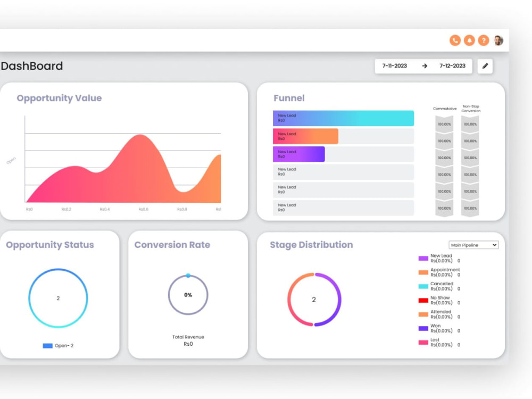This screenshot has width=532, height=399.
Task: Click the purple New Lead funnel bar
Action: [x=298, y=154]
